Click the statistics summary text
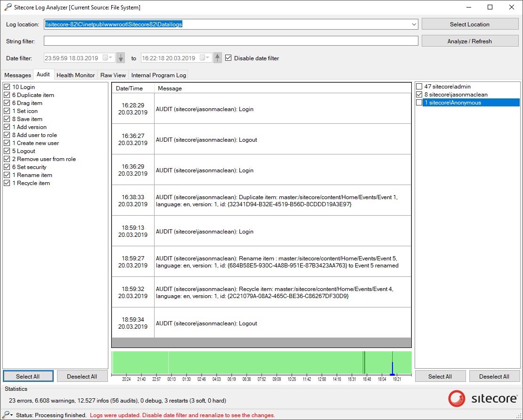 [x=117, y=401]
